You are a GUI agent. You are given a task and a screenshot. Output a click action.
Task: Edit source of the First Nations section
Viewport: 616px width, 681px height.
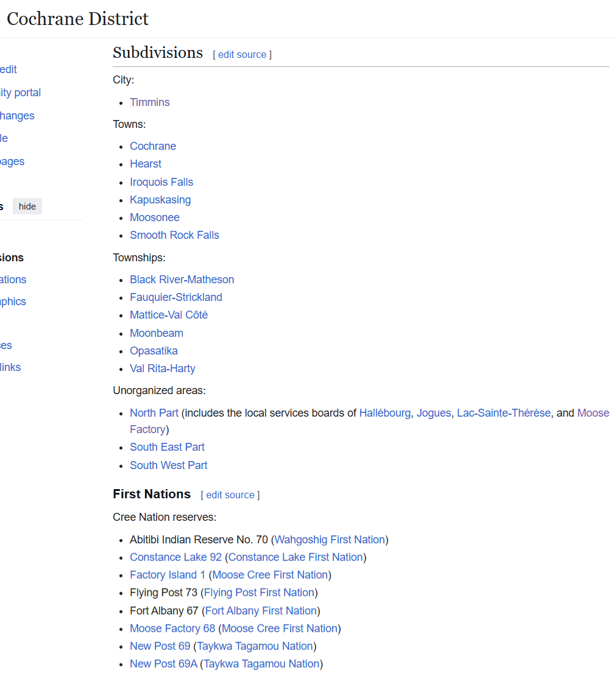[230, 495]
